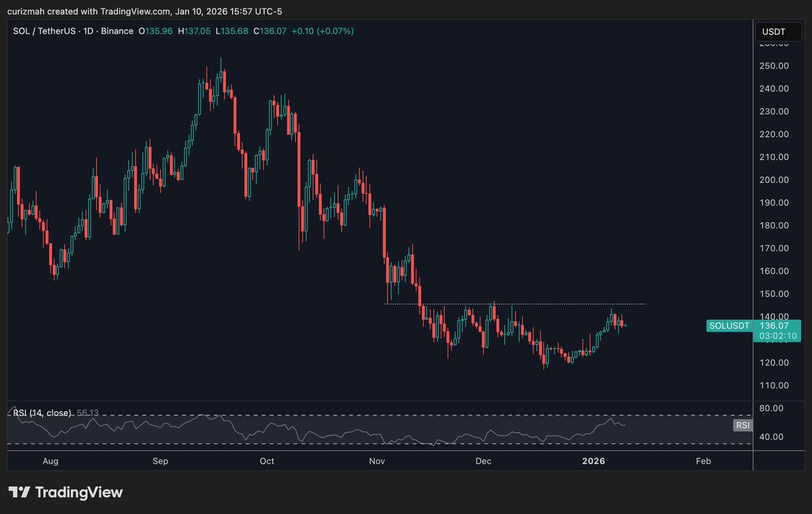Click the 200.00 price scale label

point(773,180)
